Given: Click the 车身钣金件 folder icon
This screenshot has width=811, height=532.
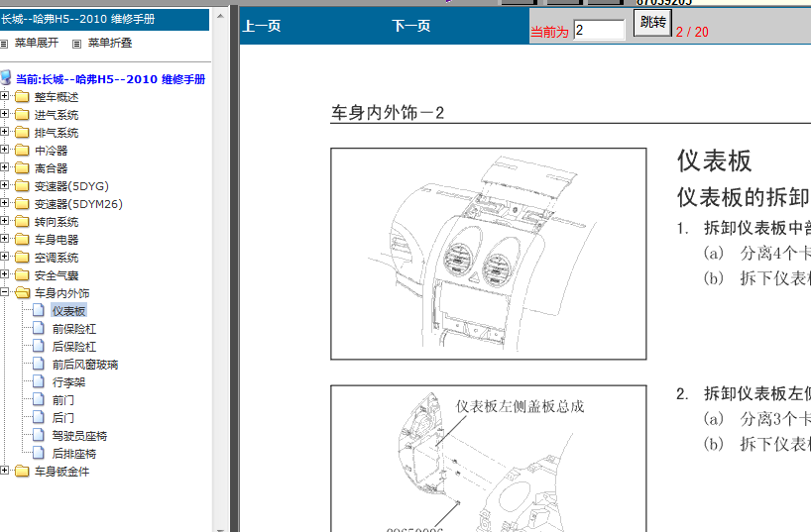Looking at the screenshot, I should pos(22,471).
